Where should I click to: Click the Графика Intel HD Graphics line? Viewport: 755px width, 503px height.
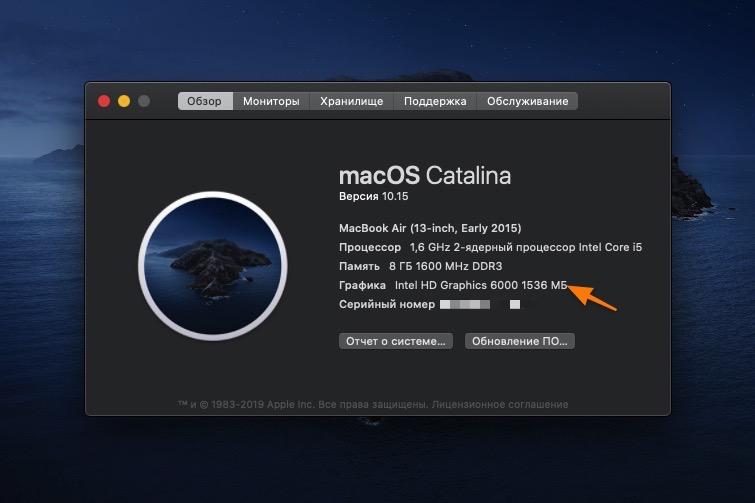tap(453, 285)
